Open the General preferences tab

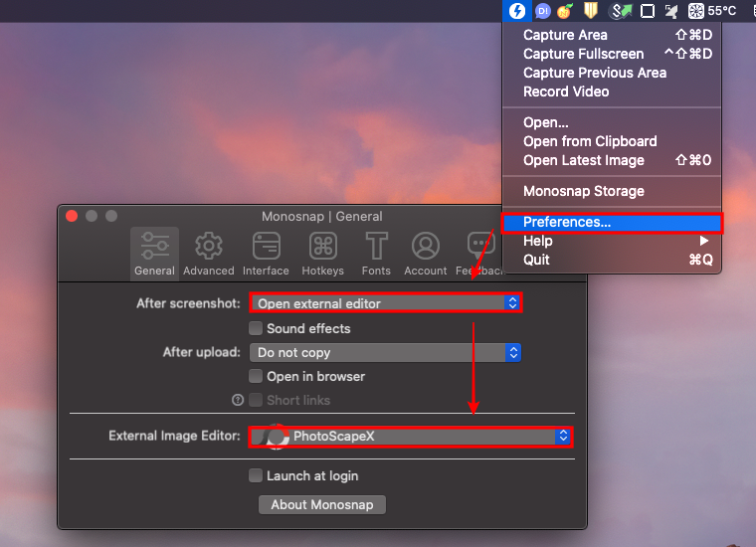[154, 254]
